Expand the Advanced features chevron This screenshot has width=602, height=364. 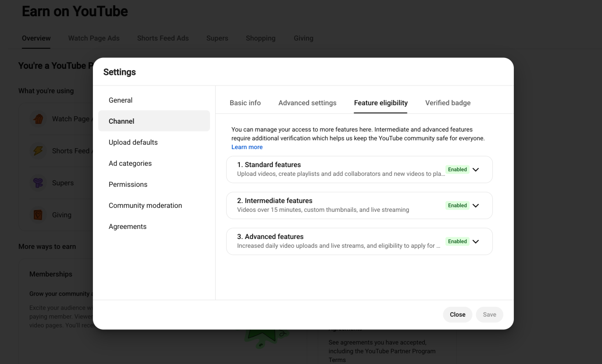(x=476, y=242)
